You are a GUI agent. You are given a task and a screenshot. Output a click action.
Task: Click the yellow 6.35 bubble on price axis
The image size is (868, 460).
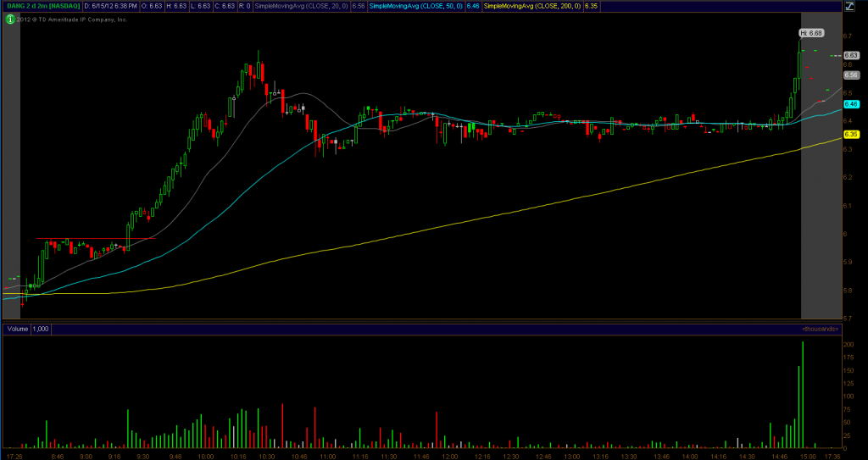851,135
